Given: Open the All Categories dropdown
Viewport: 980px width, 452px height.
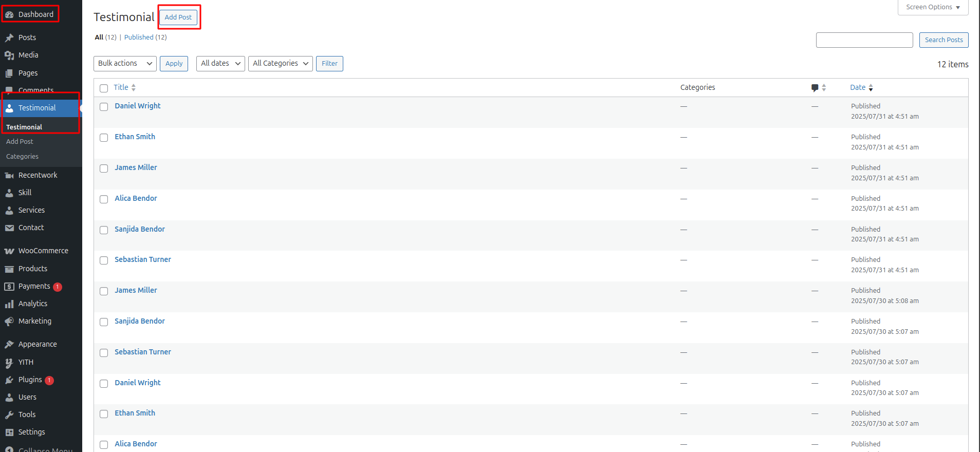Looking at the screenshot, I should 280,64.
